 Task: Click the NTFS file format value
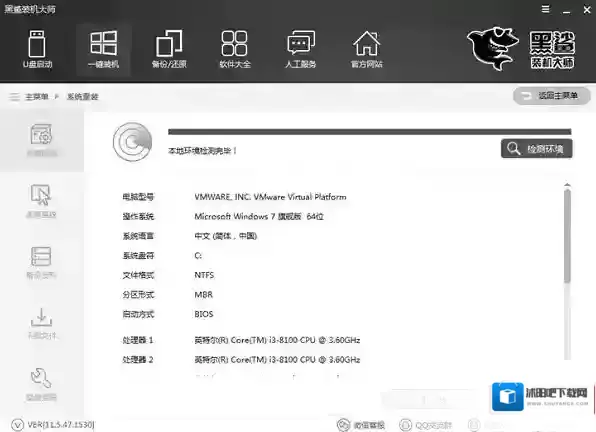coord(204,275)
